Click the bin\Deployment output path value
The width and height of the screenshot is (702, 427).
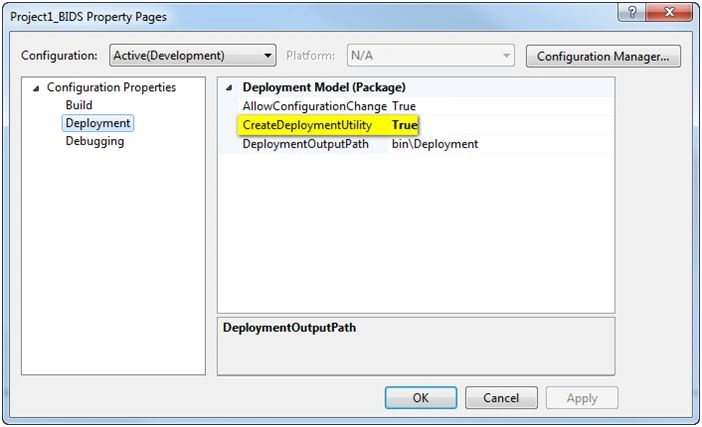435,144
